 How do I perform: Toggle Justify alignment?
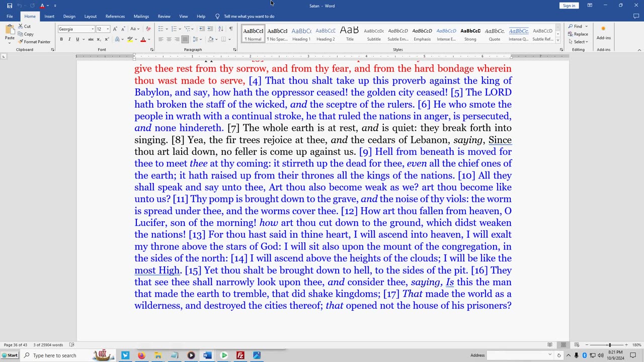click(185, 39)
